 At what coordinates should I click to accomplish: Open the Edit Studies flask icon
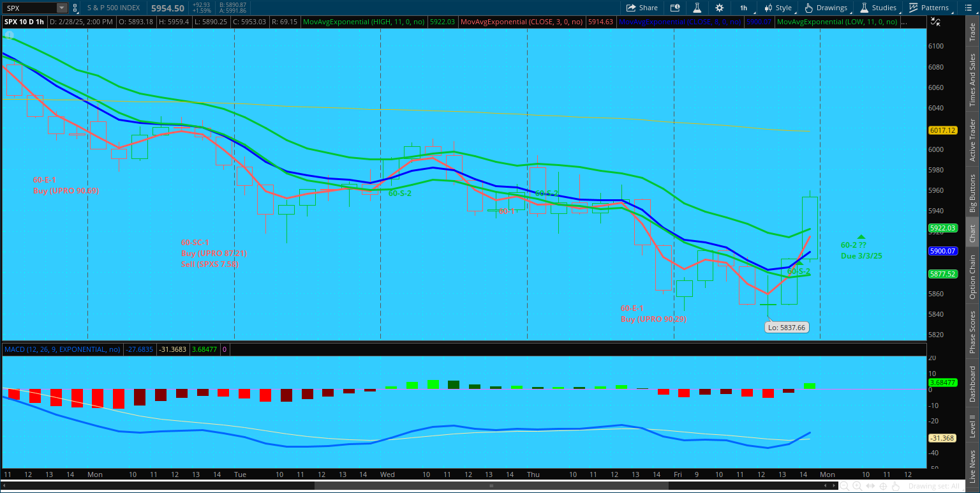point(697,8)
